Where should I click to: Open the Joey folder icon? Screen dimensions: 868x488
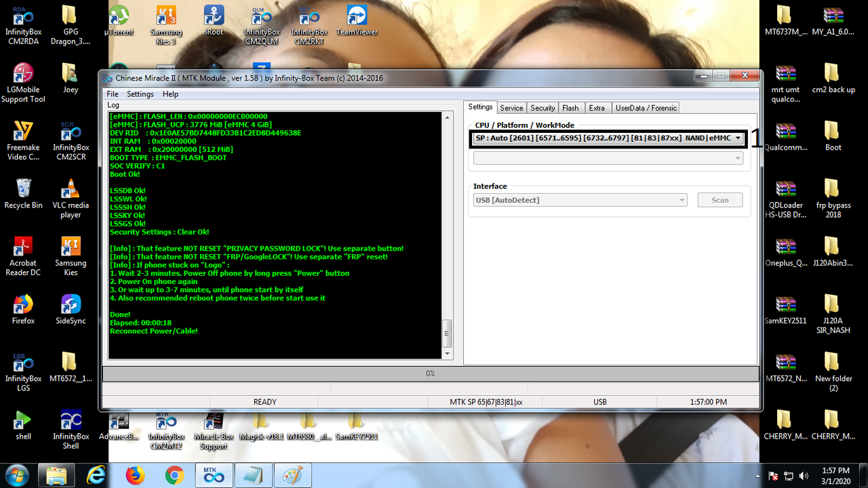pyautogui.click(x=71, y=78)
